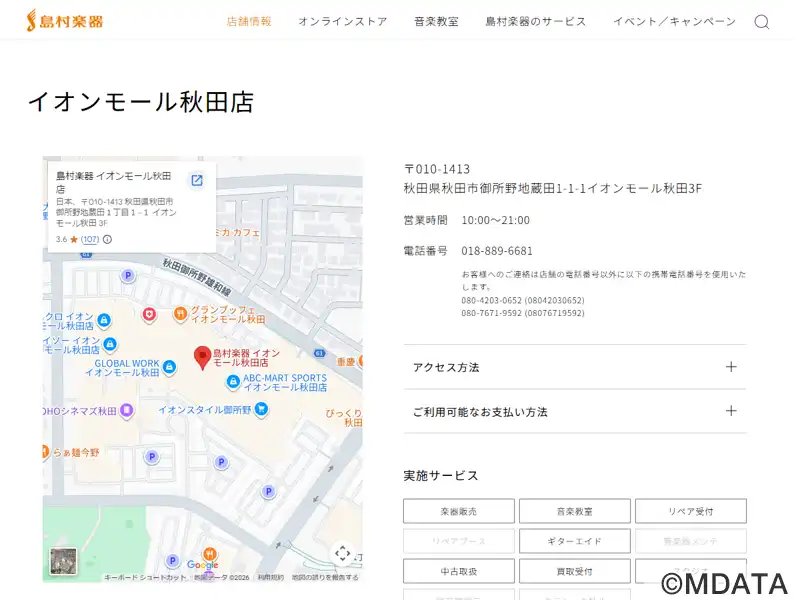Click the GLOBAL WORK shop marker
The height and width of the screenshot is (600, 800).
(169, 367)
